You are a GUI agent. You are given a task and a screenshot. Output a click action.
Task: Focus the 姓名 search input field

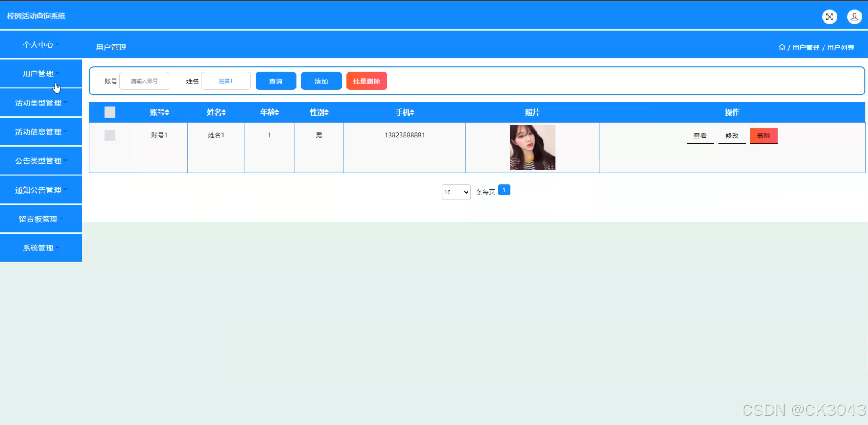226,81
